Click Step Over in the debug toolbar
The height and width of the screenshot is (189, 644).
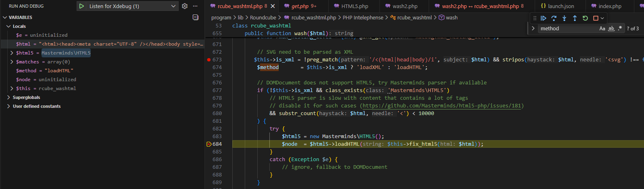[x=554, y=18]
